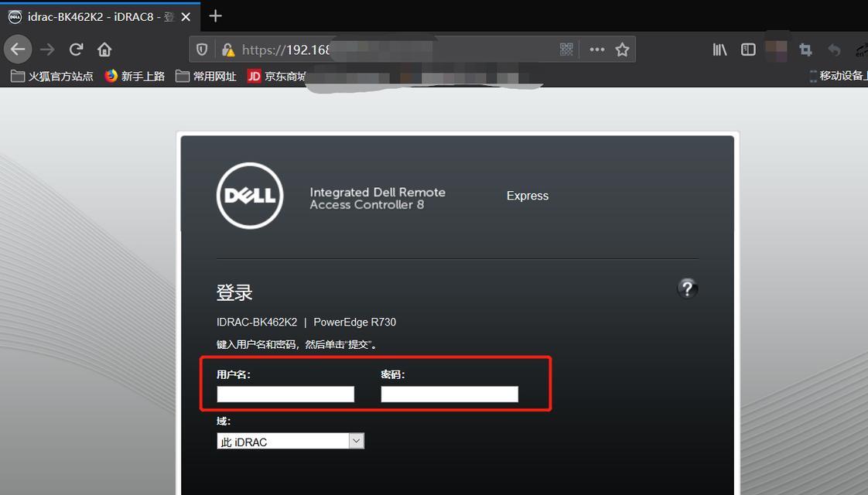This screenshot has width=868, height=495.
Task: Bookmark this page with the star icon
Action: tap(622, 49)
